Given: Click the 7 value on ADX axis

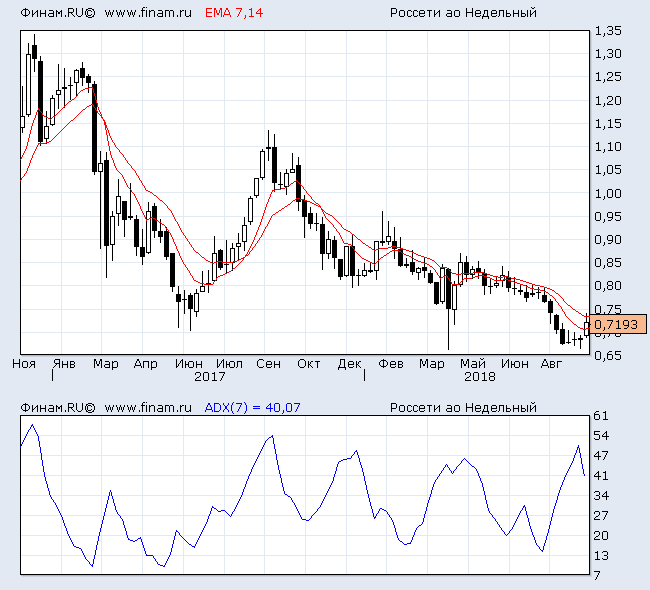Looking at the screenshot, I should pyautogui.click(x=597, y=575).
